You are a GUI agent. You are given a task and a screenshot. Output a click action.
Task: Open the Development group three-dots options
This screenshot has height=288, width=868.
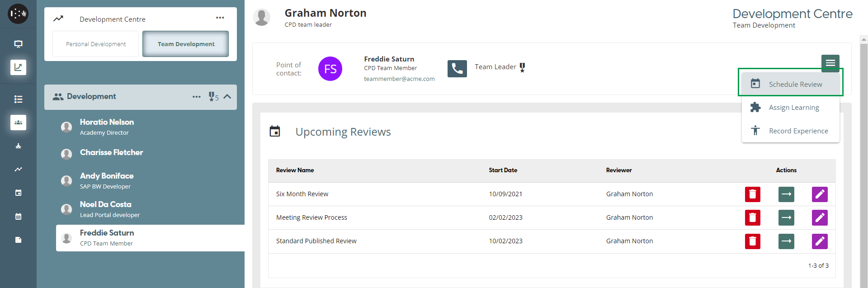click(x=197, y=97)
